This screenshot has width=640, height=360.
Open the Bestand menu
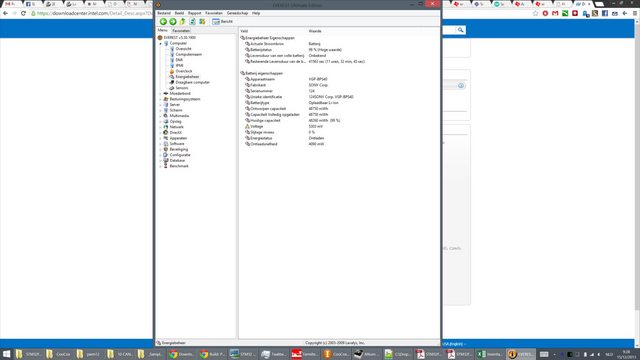(164, 13)
